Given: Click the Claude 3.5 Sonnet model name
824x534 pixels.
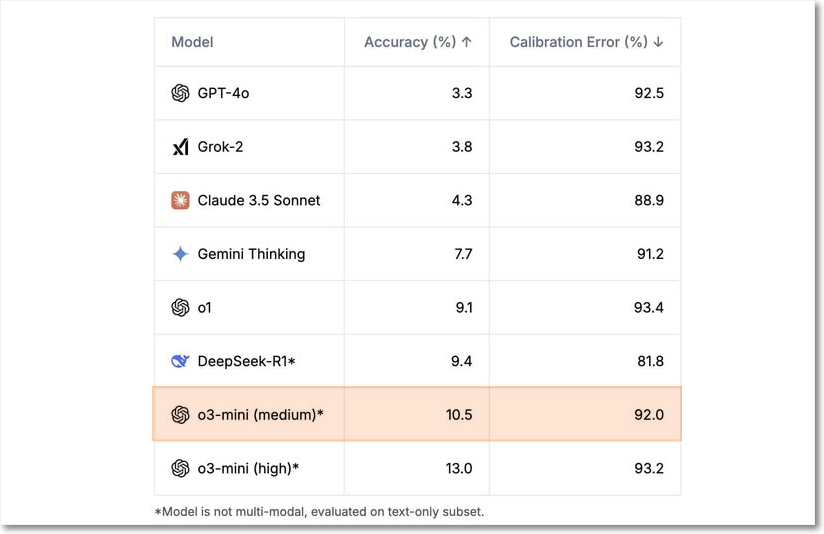Looking at the screenshot, I should [x=259, y=200].
